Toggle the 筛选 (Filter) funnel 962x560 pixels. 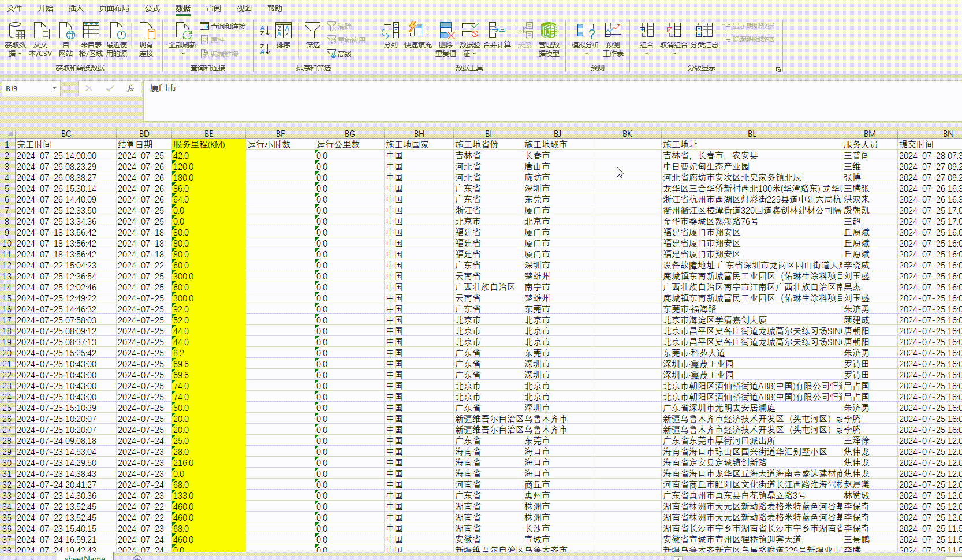[312, 36]
